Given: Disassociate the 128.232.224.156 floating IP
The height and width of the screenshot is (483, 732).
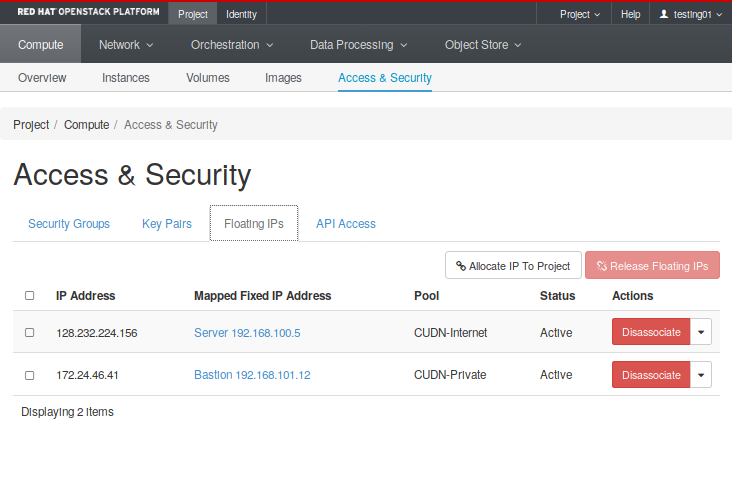Looking at the screenshot, I should [x=651, y=332].
